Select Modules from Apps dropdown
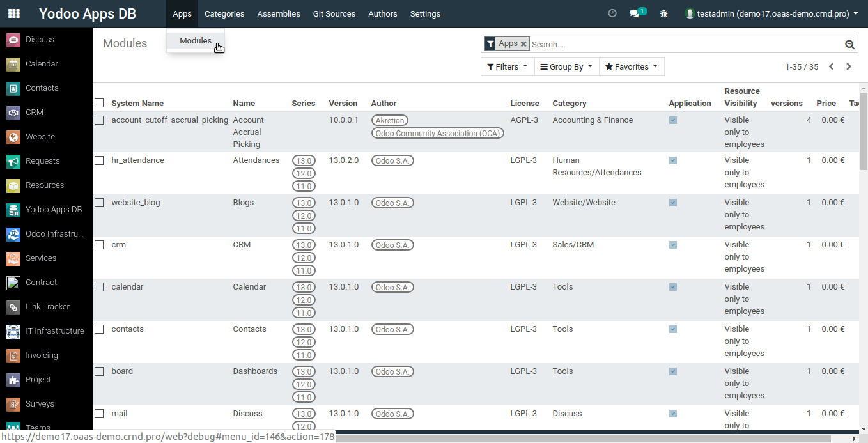 [196, 40]
